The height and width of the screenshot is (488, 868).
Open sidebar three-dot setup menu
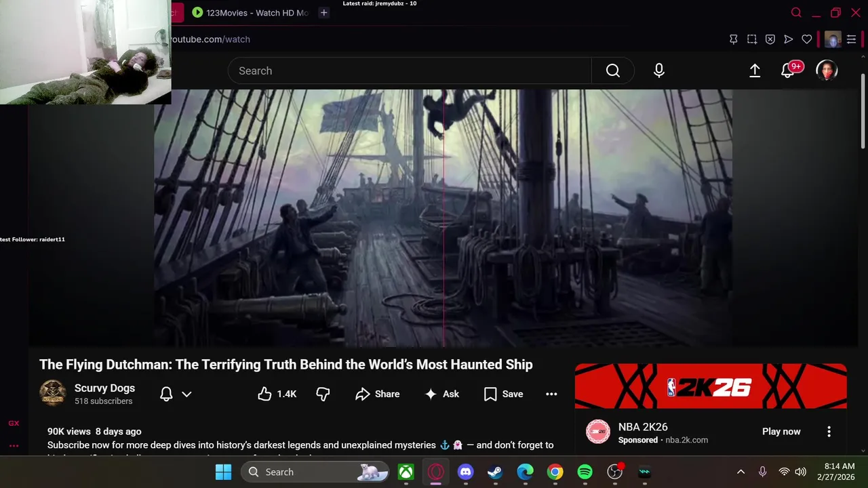[x=14, y=445]
